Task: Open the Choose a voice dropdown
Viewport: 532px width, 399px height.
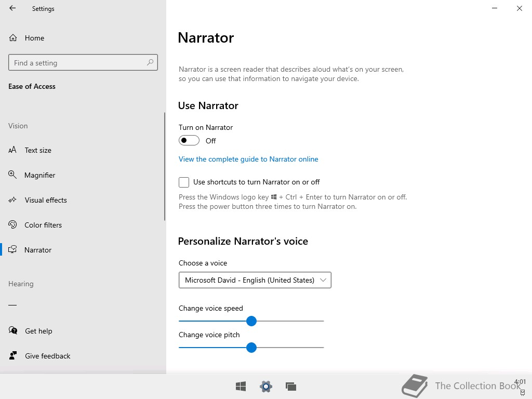Action: point(255,280)
